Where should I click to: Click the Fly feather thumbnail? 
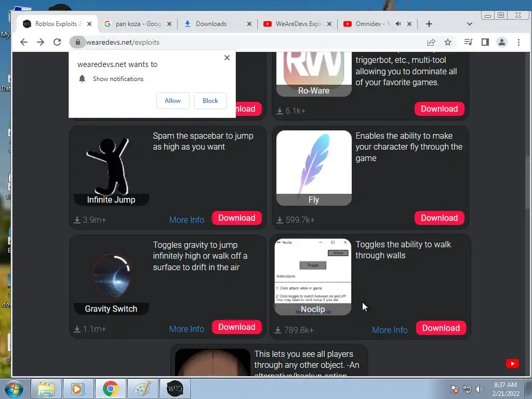pos(314,168)
